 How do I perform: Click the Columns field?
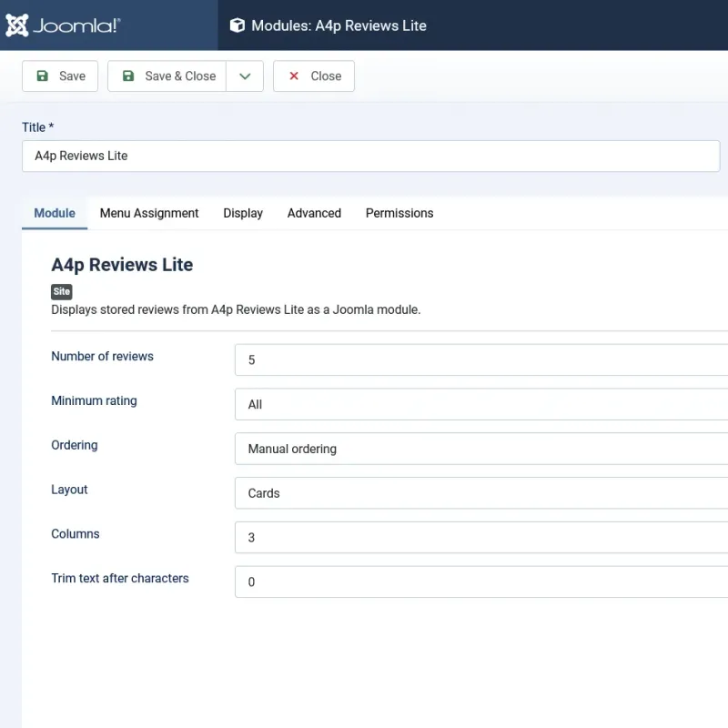tap(481, 538)
